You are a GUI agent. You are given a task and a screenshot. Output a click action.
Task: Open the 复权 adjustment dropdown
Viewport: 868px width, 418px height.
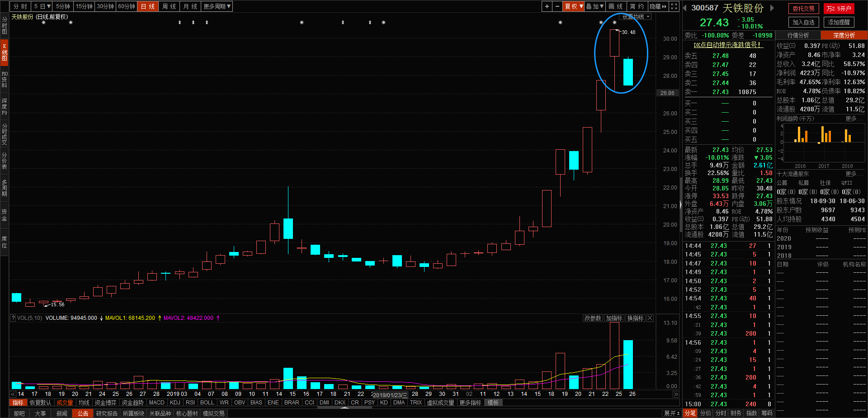pos(574,6)
